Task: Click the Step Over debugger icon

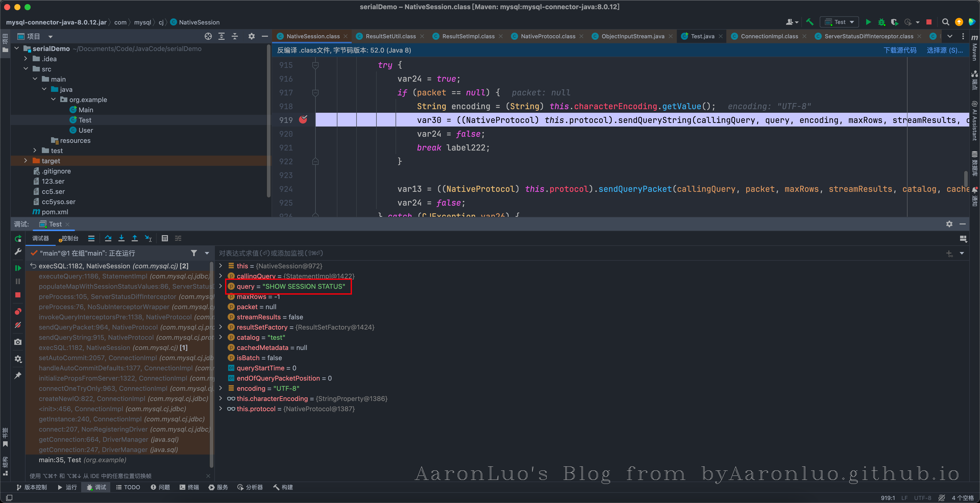Action: tap(108, 238)
